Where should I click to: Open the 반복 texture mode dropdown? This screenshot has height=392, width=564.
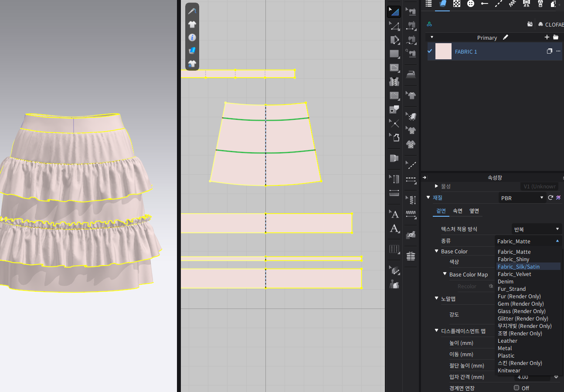pyautogui.click(x=536, y=229)
